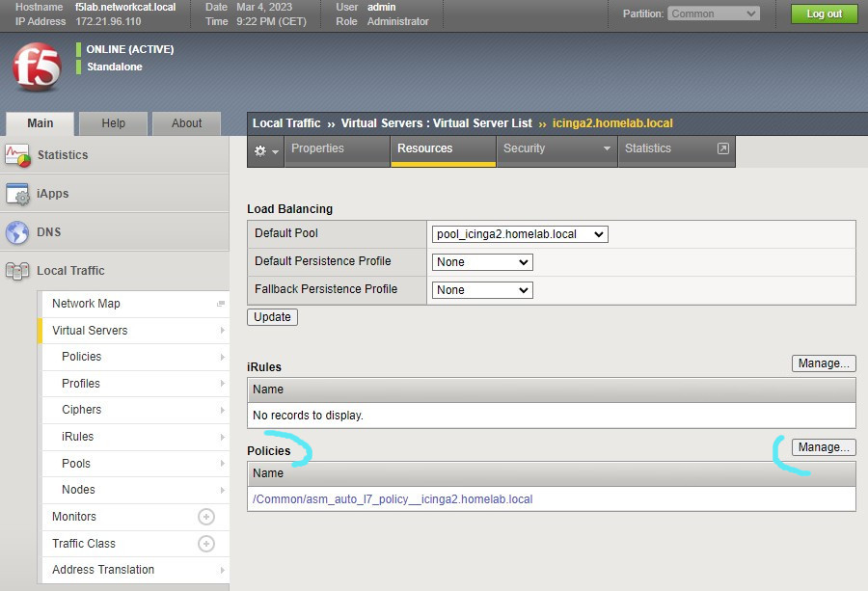
Task: Click the icinga2.homelab.local breadcrumb title
Action: 612,123
